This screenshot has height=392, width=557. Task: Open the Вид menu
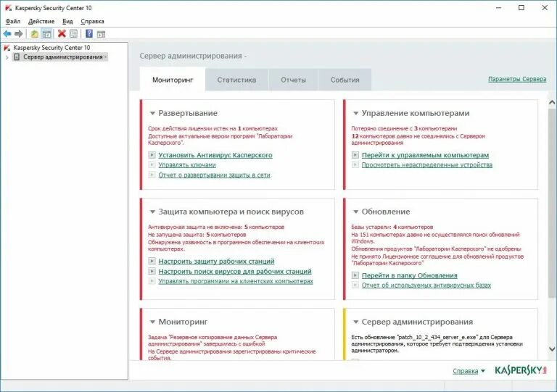(x=67, y=21)
